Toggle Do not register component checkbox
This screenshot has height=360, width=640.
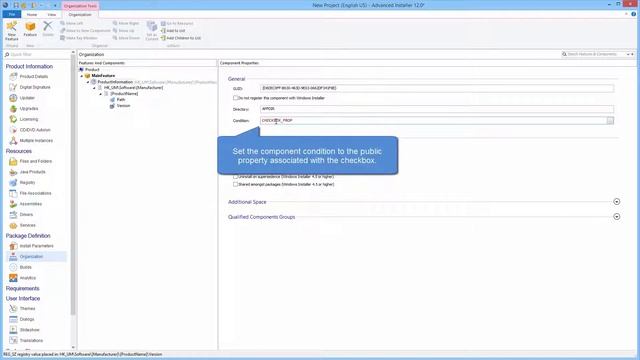[236, 98]
